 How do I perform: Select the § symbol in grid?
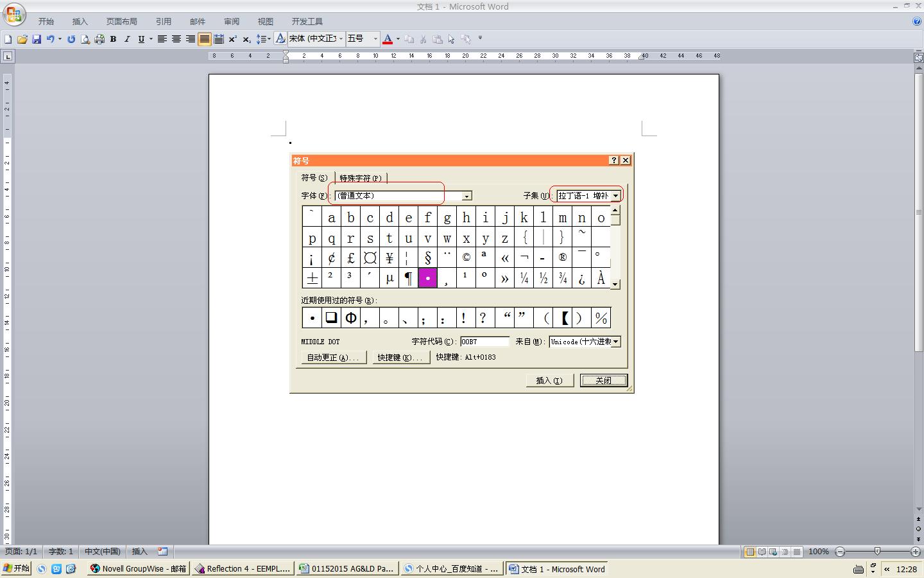428,258
